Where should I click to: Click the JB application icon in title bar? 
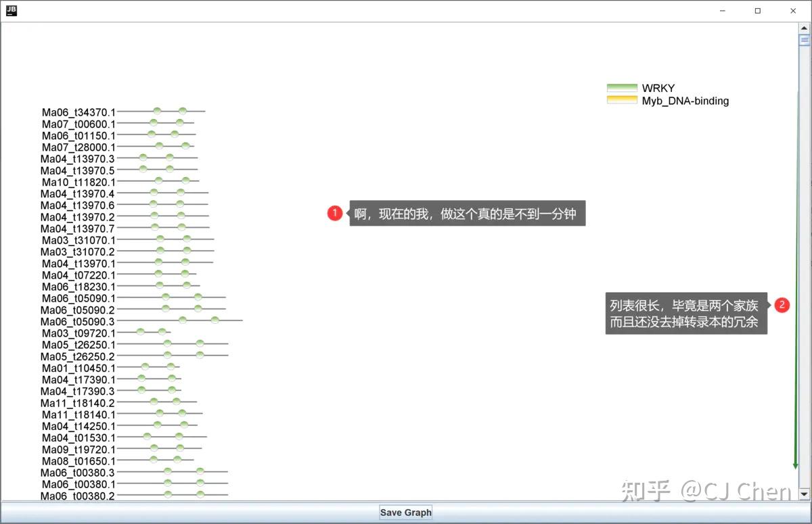[12, 10]
